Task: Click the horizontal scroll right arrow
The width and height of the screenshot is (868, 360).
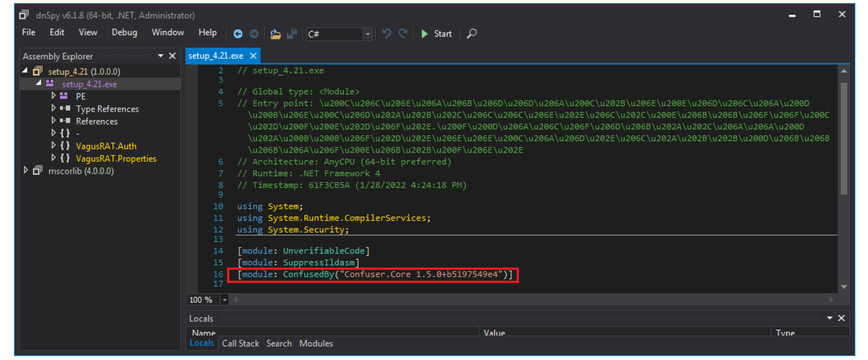Action: tap(831, 299)
